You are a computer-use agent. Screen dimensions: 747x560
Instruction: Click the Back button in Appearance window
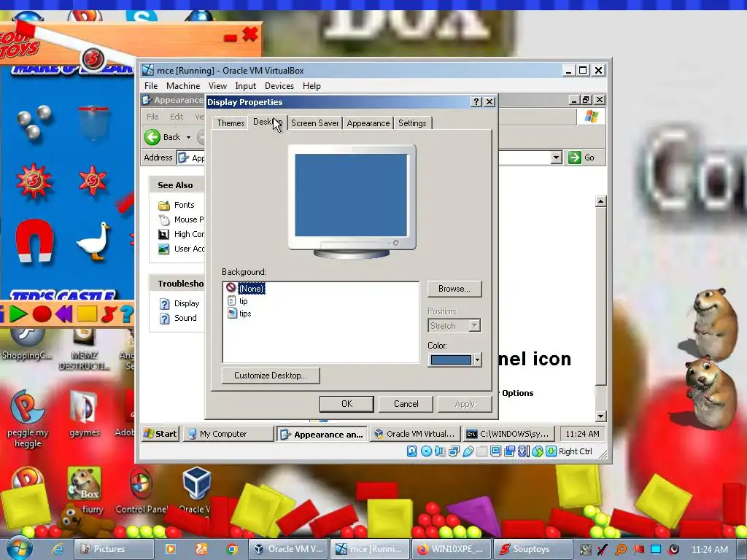coord(163,137)
